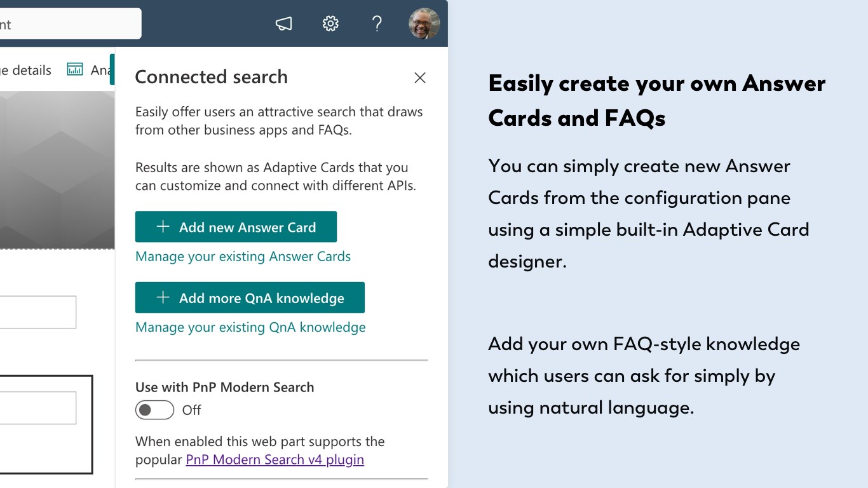Open Manage your existing Answer Cards link
This screenshot has height=488, width=868.
(x=243, y=257)
